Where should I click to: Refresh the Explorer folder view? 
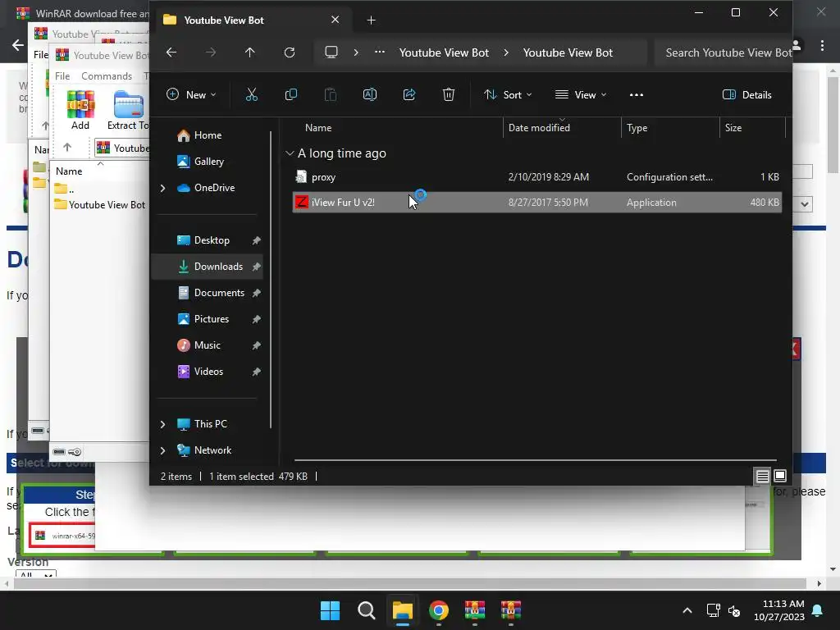point(290,52)
